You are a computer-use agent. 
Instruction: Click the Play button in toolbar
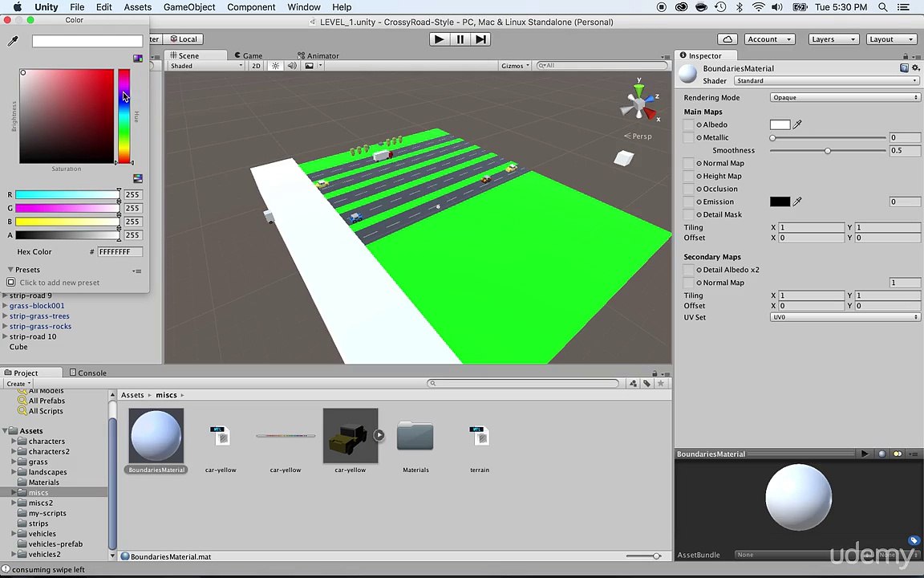click(439, 39)
